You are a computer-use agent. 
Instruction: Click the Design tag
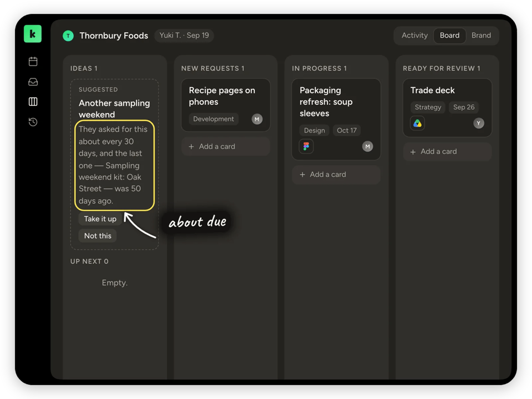[x=314, y=130]
